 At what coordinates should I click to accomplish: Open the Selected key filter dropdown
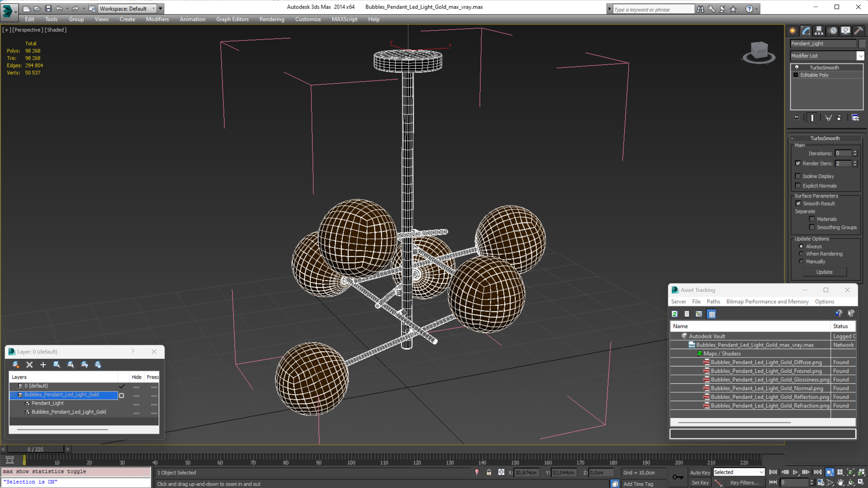point(761,472)
